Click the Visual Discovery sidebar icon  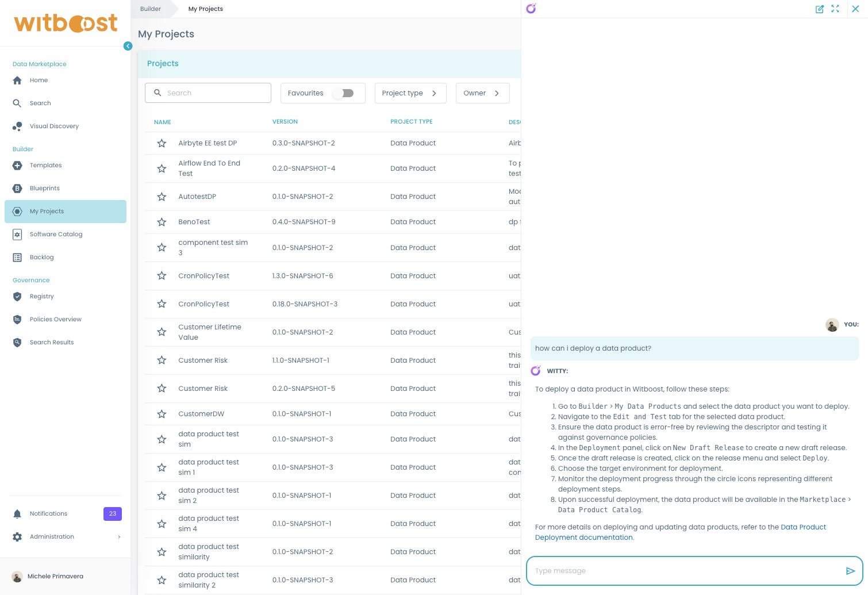pos(17,126)
